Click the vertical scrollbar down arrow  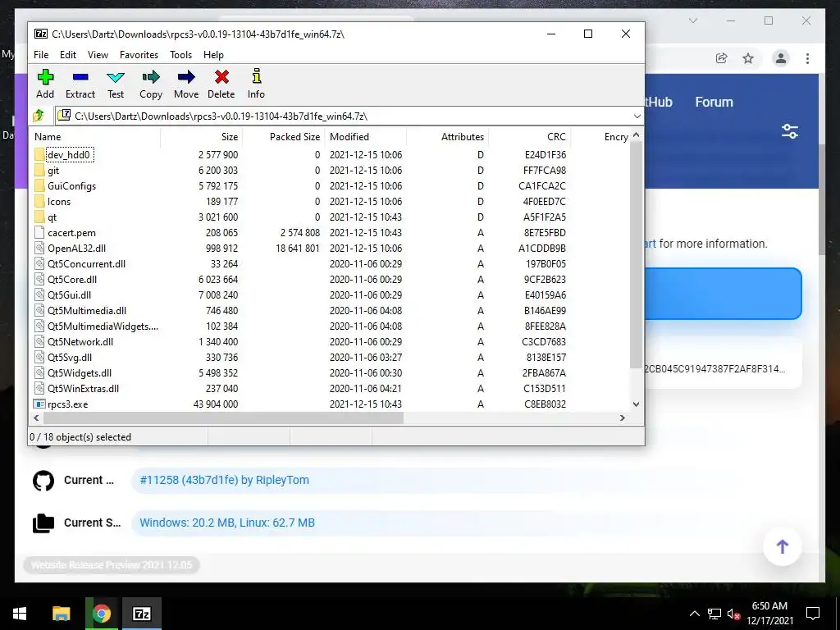click(x=636, y=404)
